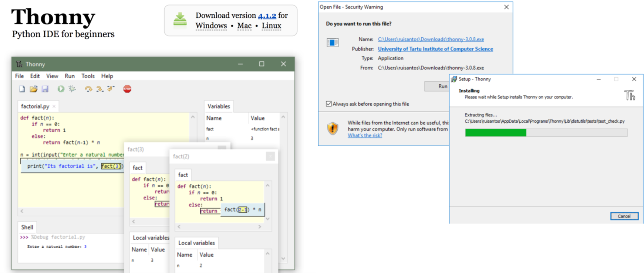Screen dimensions: 644x273
Task: Click the version 4.1.2 download link
Action: 267,16
